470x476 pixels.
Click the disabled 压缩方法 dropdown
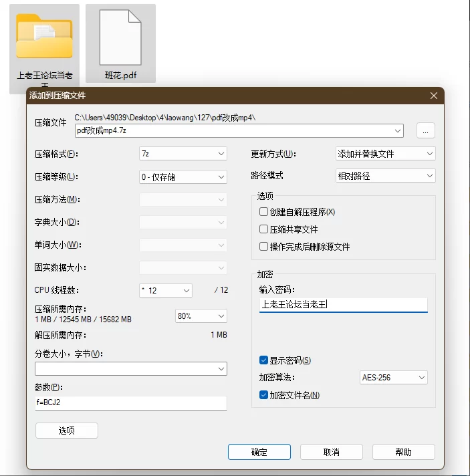click(x=183, y=200)
